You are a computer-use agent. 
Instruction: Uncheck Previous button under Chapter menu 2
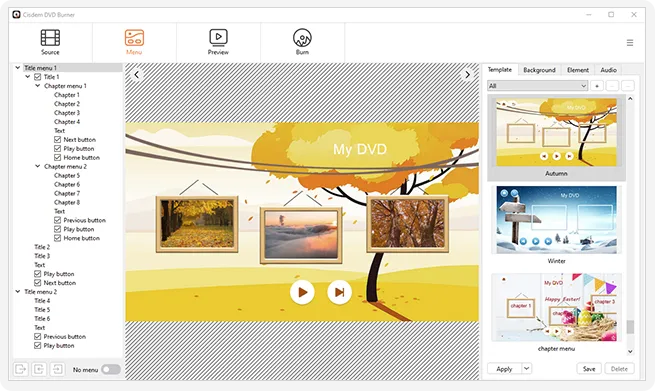tap(58, 220)
